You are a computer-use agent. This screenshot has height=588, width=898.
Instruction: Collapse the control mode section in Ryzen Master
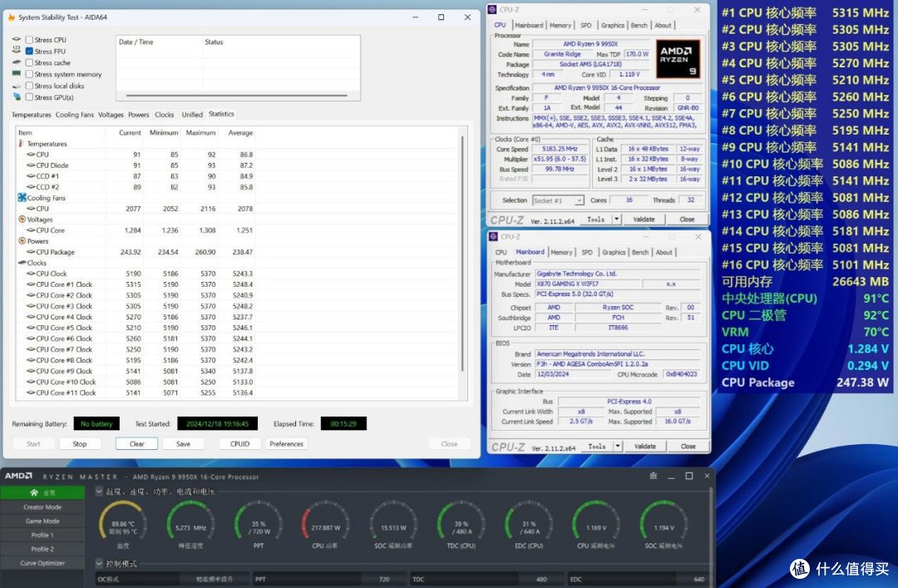[98, 563]
